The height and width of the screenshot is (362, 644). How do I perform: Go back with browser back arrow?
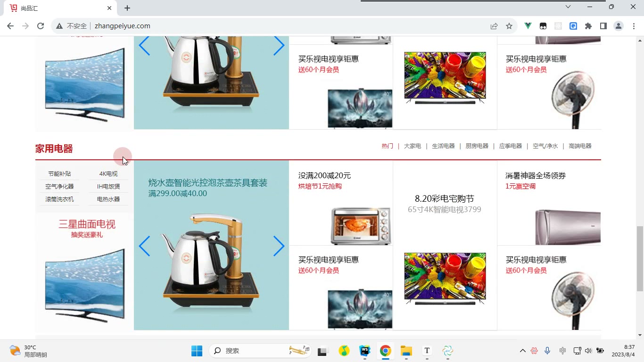[x=10, y=26]
